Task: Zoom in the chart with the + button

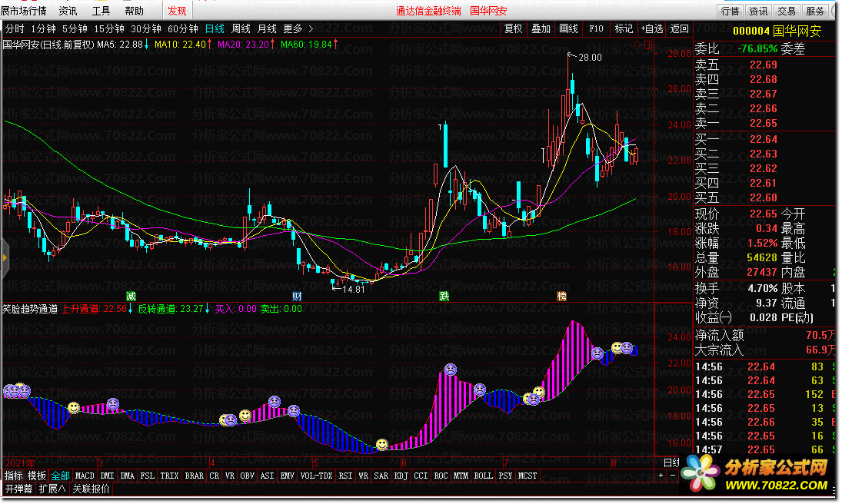Action: pos(661,476)
